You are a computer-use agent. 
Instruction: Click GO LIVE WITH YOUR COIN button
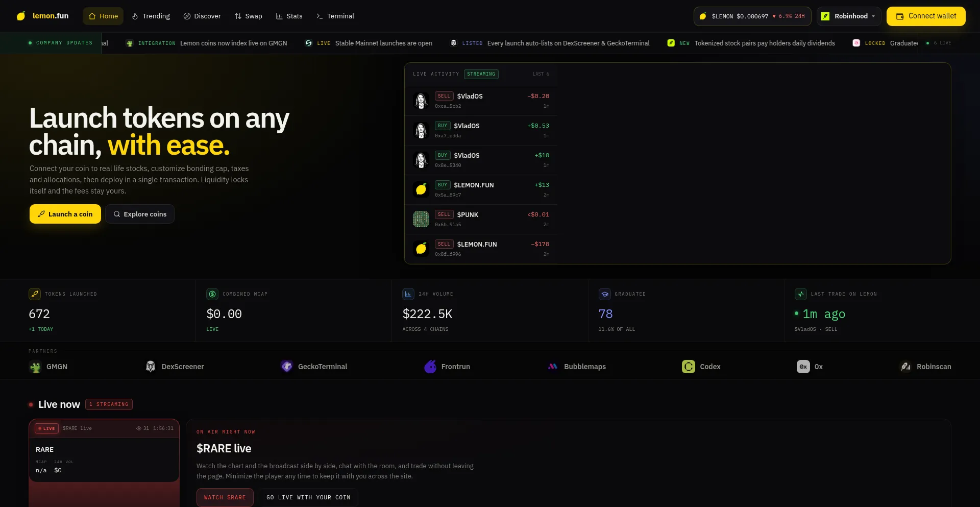[x=308, y=497]
